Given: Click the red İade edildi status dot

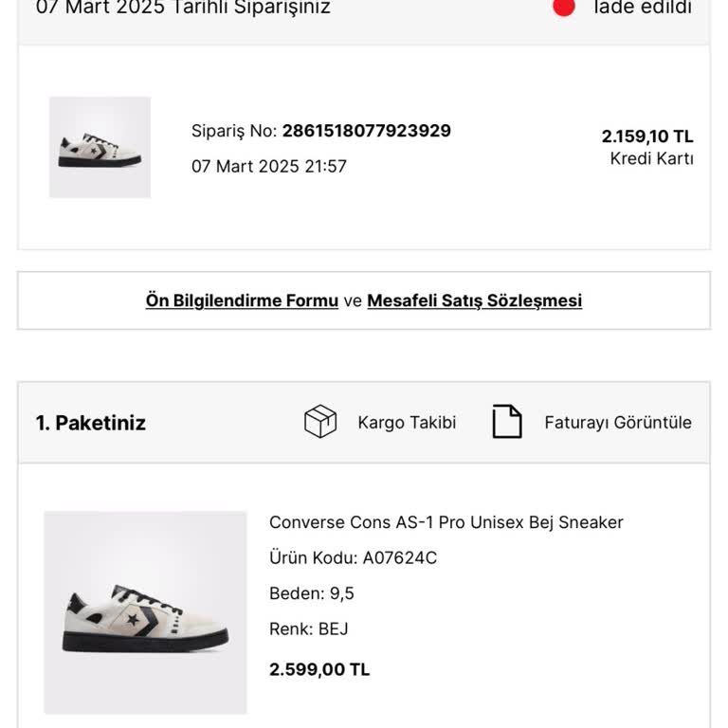Looking at the screenshot, I should pos(564,7).
